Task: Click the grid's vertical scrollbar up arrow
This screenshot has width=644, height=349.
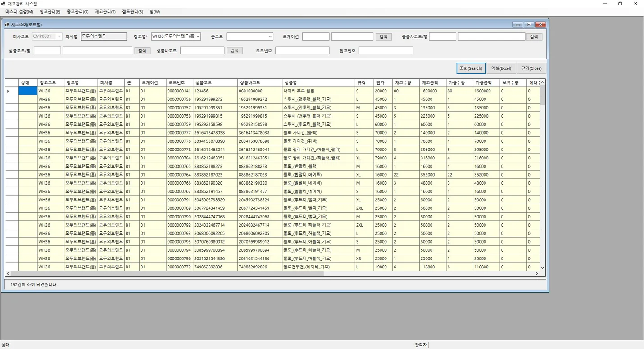Action: (x=543, y=82)
